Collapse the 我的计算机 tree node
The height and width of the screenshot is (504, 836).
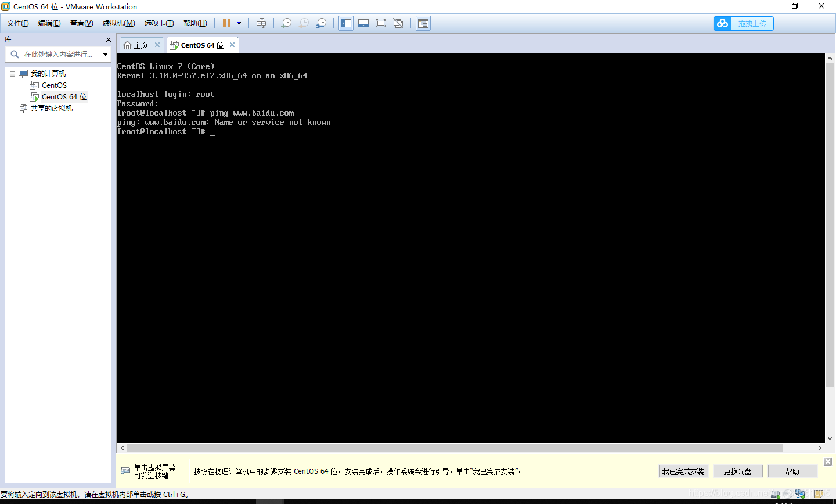pyautogui.click(x=12, y=74)
